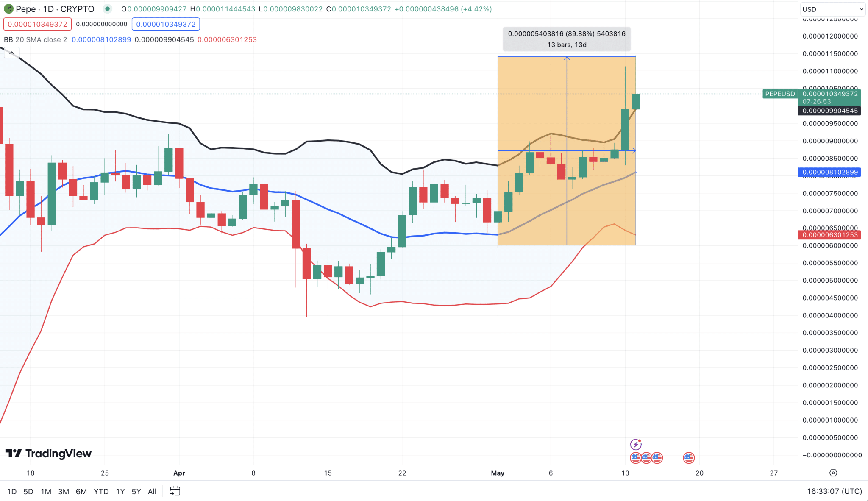Open the USD currency dropdown
The image size is (868, 501).
tap(832, 9)
